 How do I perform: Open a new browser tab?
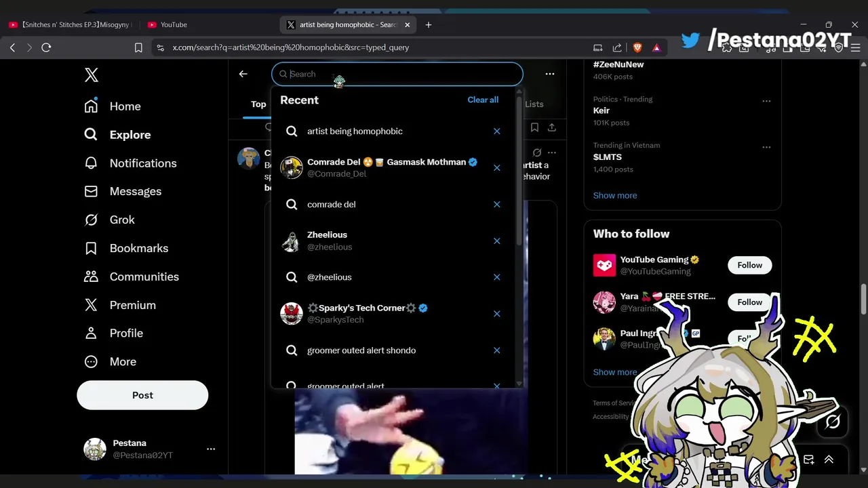pyautogui.click(x=429, y=24)
